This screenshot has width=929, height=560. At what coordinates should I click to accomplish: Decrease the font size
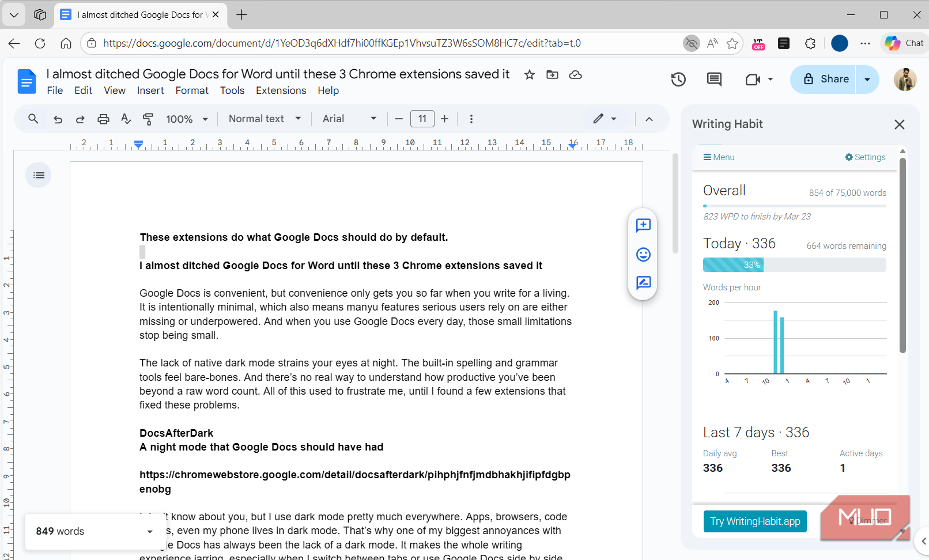coord(399,119)
